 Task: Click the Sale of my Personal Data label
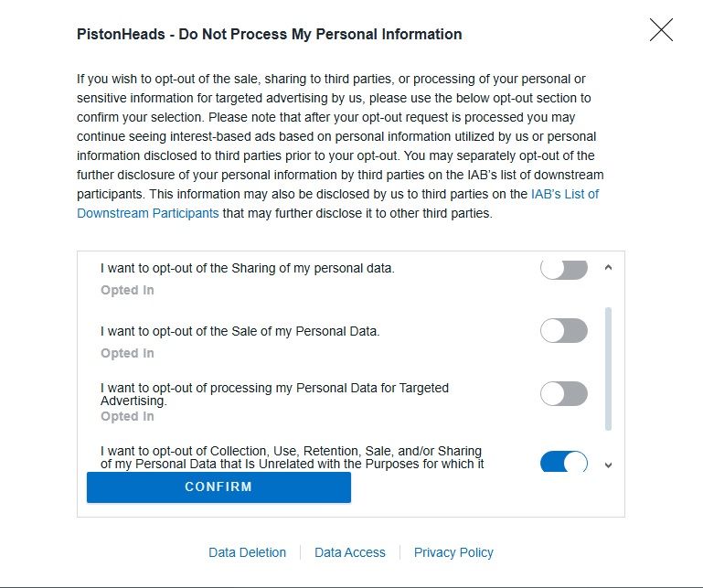pos(240,331)
